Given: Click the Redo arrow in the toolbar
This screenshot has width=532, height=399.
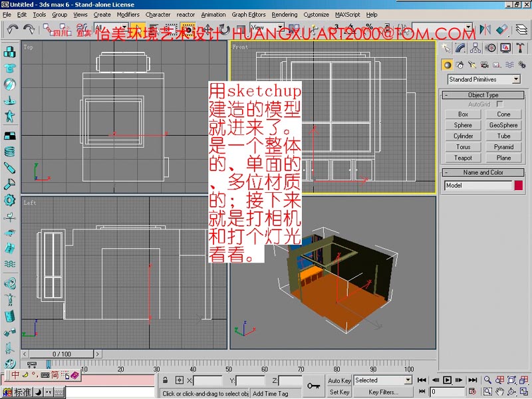Looking at the screenshot, I should 29,29.
